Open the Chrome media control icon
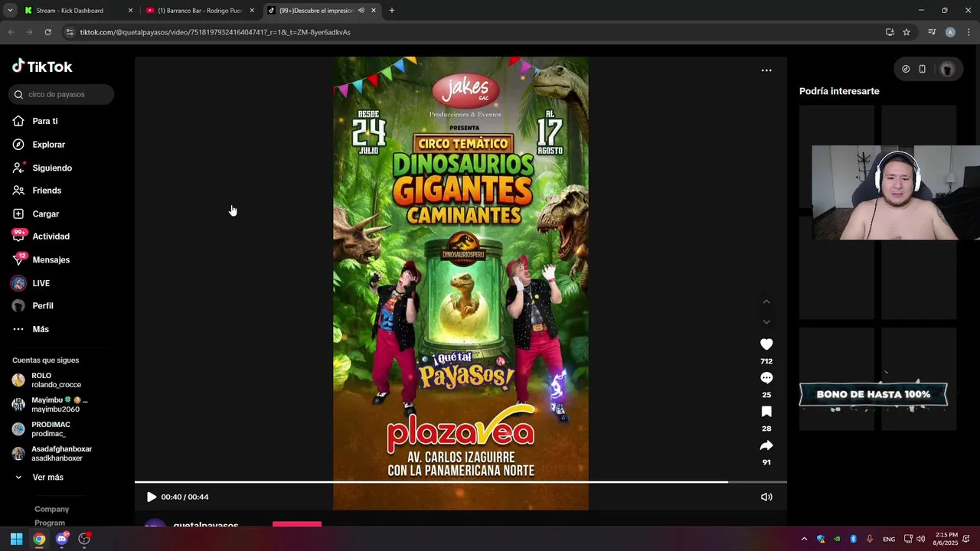This screenshot has width=980, height=551. pyautogui.click(x=932, y=32)
